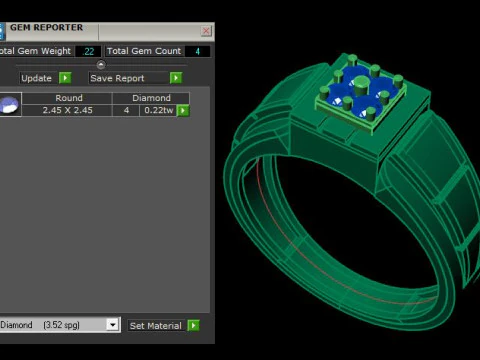Click the Update button label
Viewport: 480px width, 360px height.
click(37, 78)
